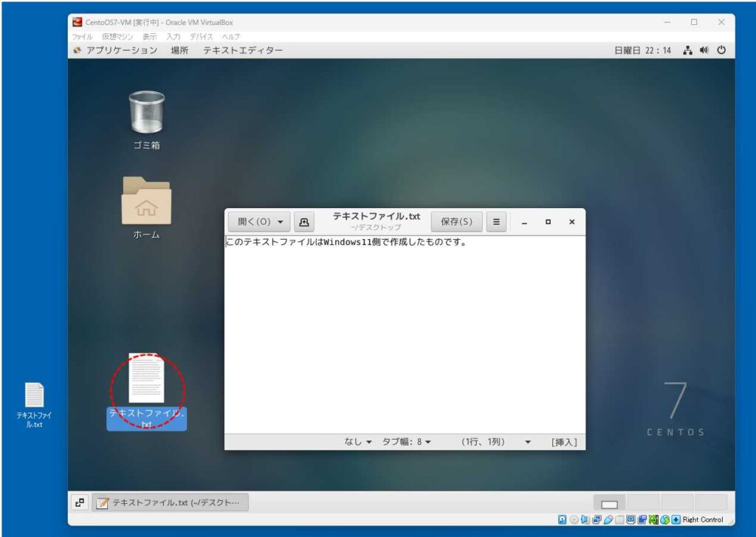Click the power icon in GNOME top panel
This screenshot has height=537, width=756.
point(721,50)
